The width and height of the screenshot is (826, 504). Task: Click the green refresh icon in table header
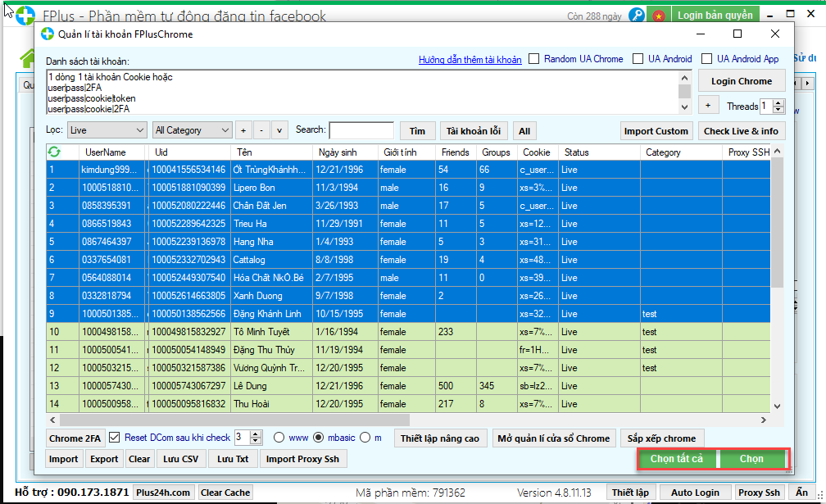click(55, 152)
